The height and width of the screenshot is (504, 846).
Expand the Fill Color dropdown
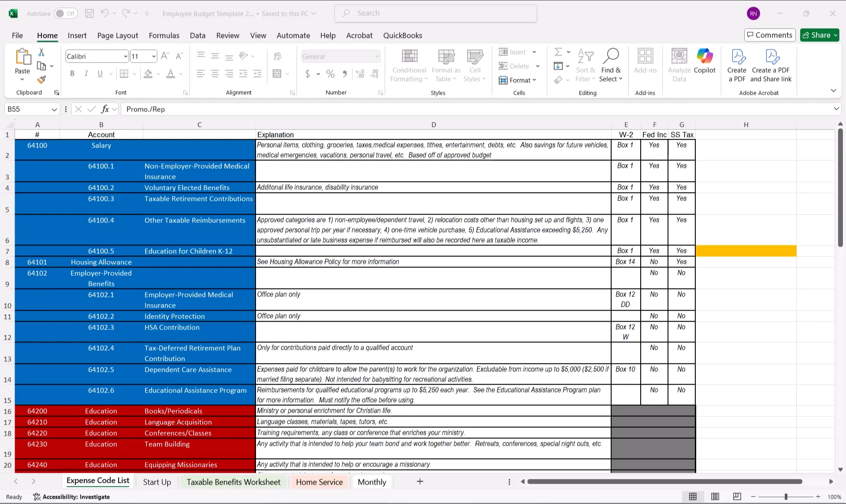tap(158, 74)
